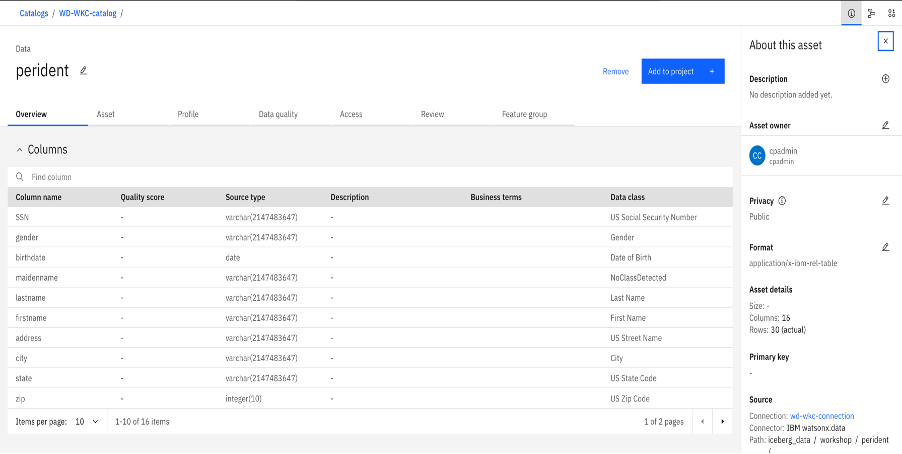Open the Data quality tab
The width and height of the screenshot is (902, 454).
pos(278,115)
